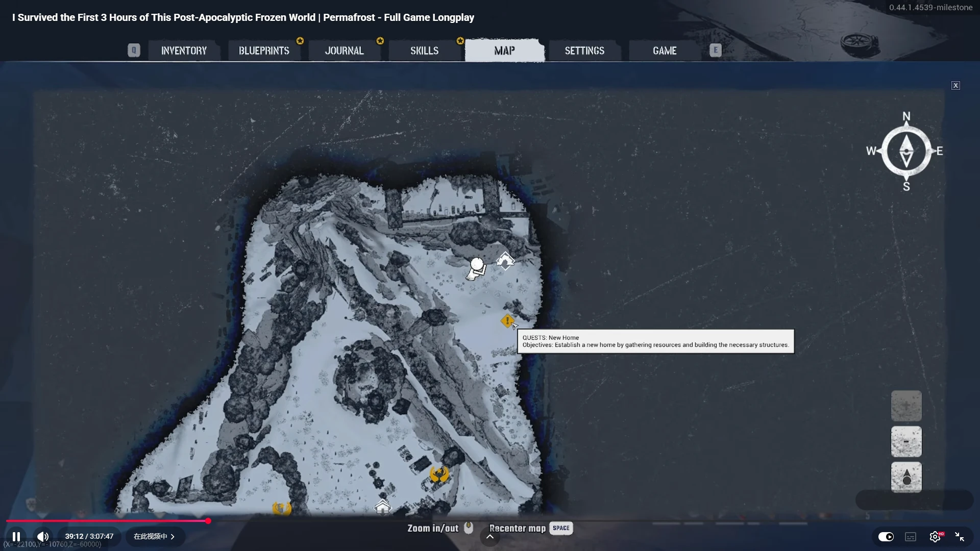Zoom out with the minus map button
This screenshot has width=980, height=551.
click(x=906, y=441)
